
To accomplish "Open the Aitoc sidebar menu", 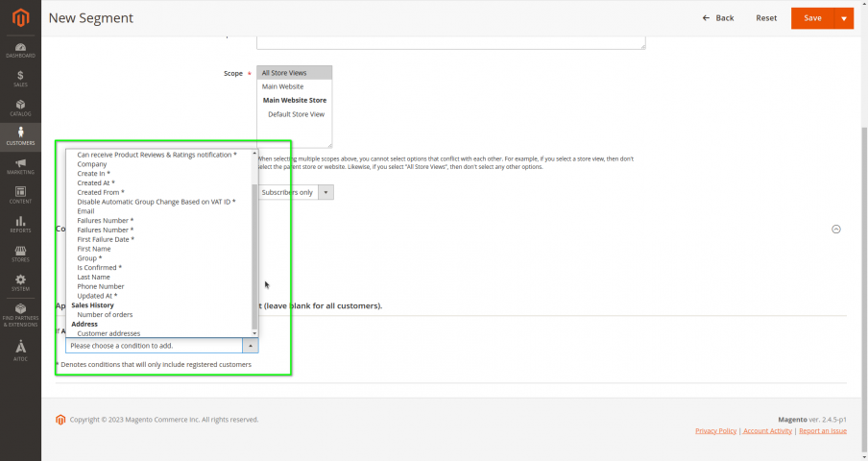I will pyautogui.click(x=20, y=351).
